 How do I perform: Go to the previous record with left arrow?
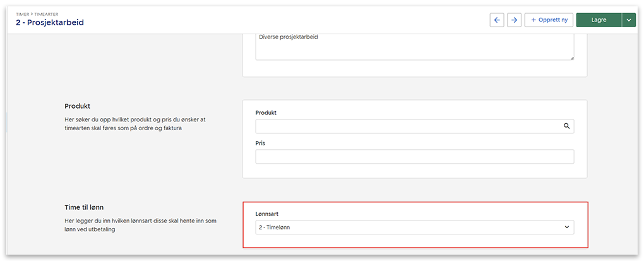pyautogui.click(x=497, y=20)
